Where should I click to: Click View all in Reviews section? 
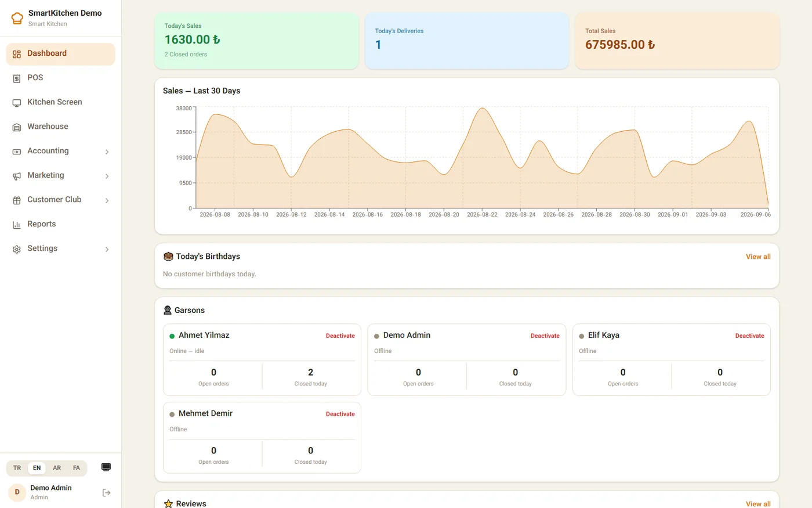point(758,504)
